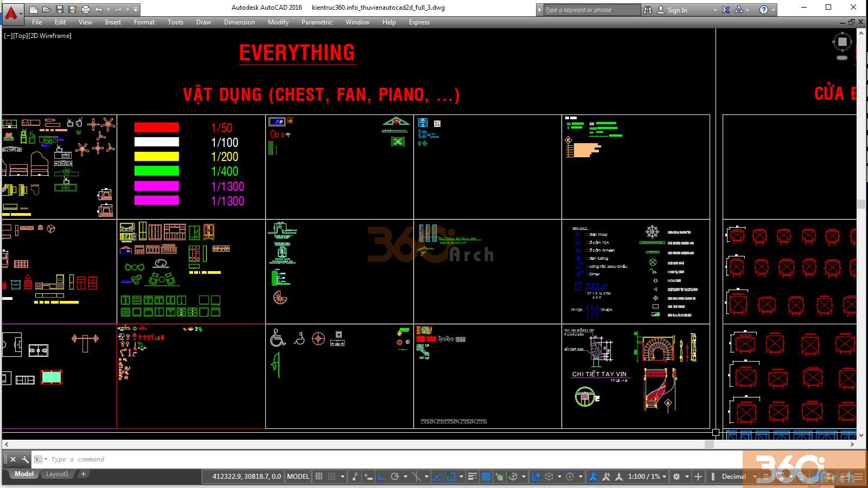Open the 1:100 / 1% annotation scale dropdown
Viewport: 868px width, 488px height.
click(x=647, y=477)
